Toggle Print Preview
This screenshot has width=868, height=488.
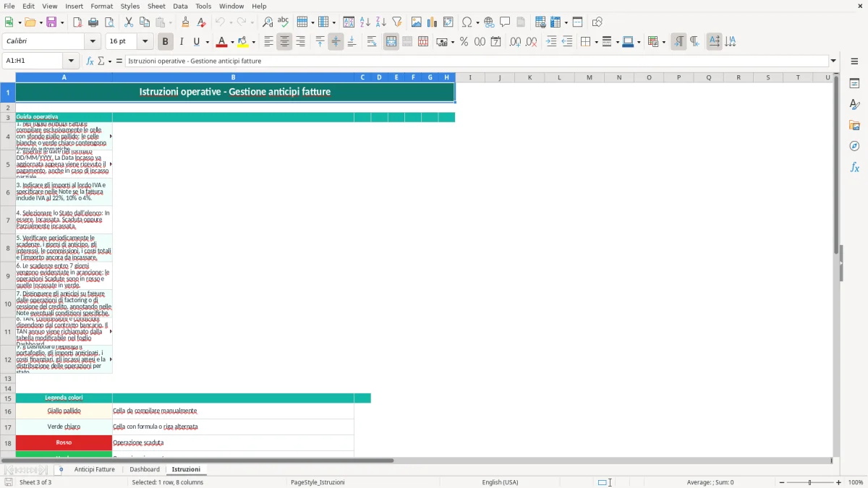tap(109, 22)
